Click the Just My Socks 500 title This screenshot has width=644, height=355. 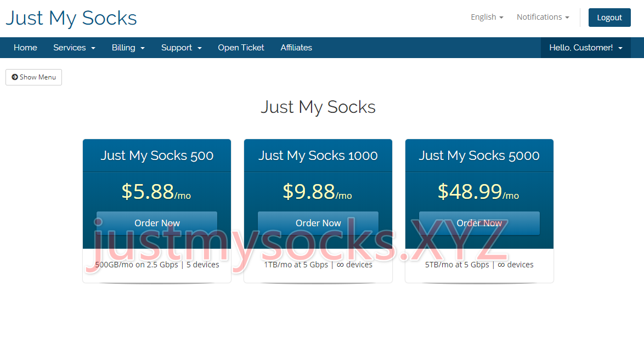tap(157, 156)
